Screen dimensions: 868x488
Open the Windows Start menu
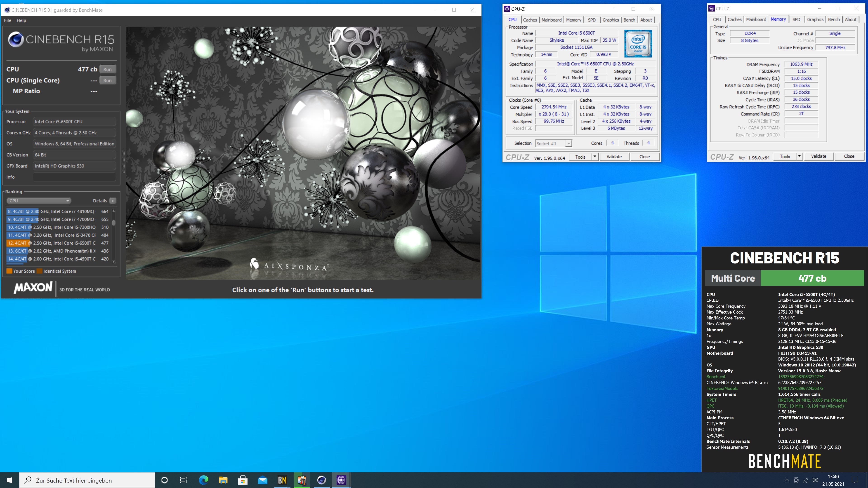[x=9, y=480]
